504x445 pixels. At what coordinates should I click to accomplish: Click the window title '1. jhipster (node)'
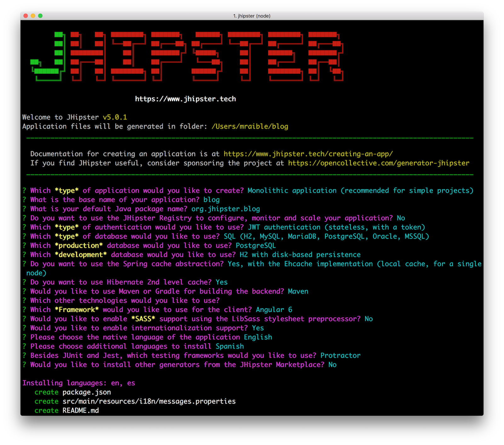(252, 16)
